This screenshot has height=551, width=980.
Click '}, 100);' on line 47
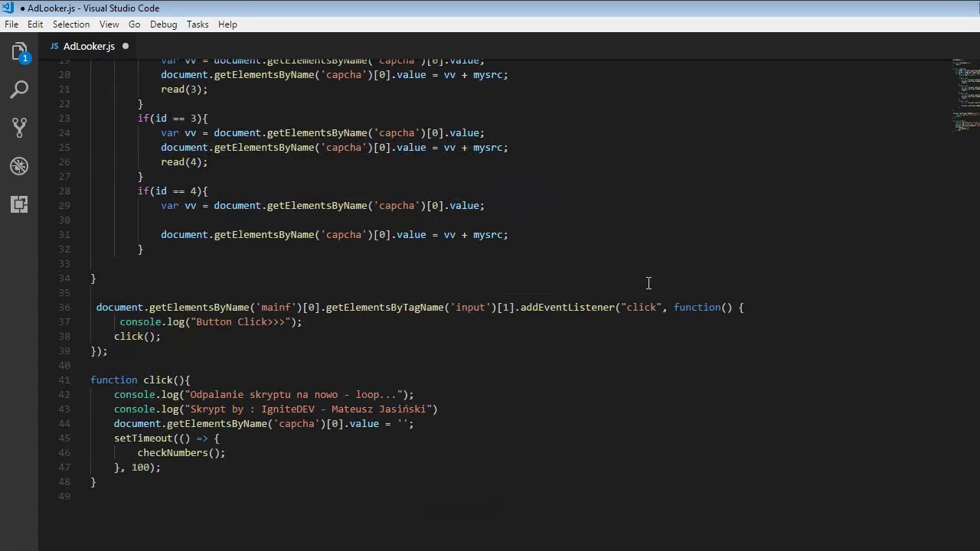point(137,467)
